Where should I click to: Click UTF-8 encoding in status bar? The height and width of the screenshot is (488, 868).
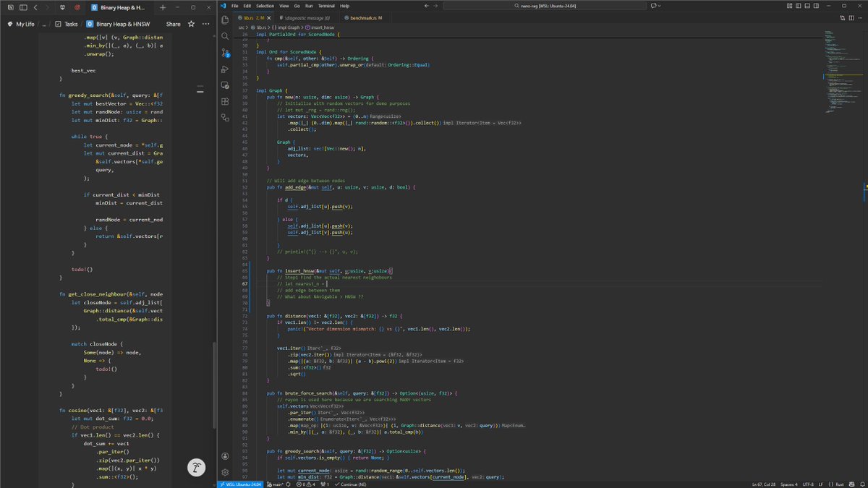[x=809, y=484]
